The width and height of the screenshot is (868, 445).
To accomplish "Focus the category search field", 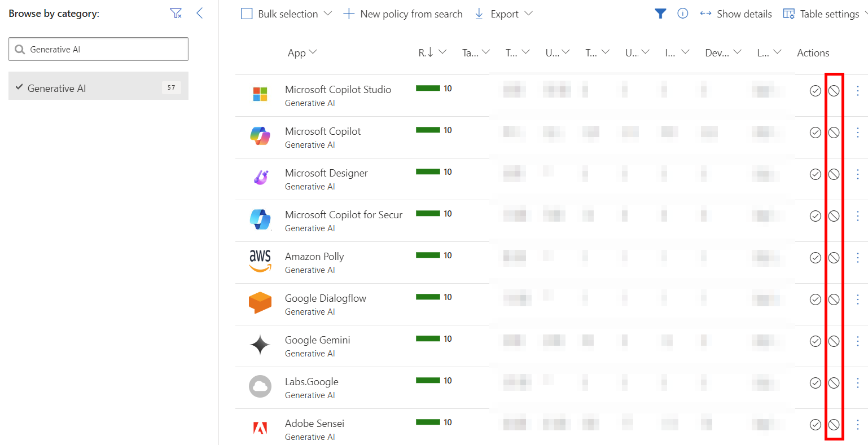I will [x=98, y=49].
